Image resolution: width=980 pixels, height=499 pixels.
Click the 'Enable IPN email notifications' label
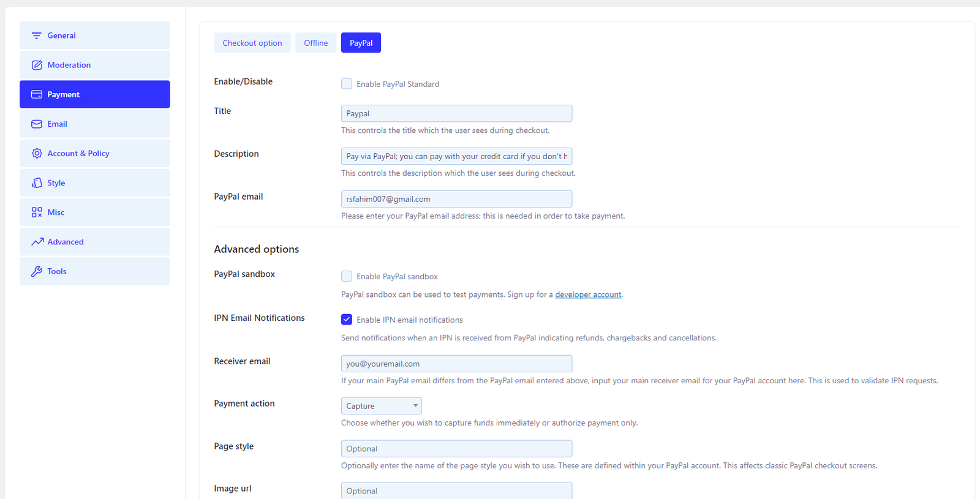pyautogui.click(x=410, y=320)
